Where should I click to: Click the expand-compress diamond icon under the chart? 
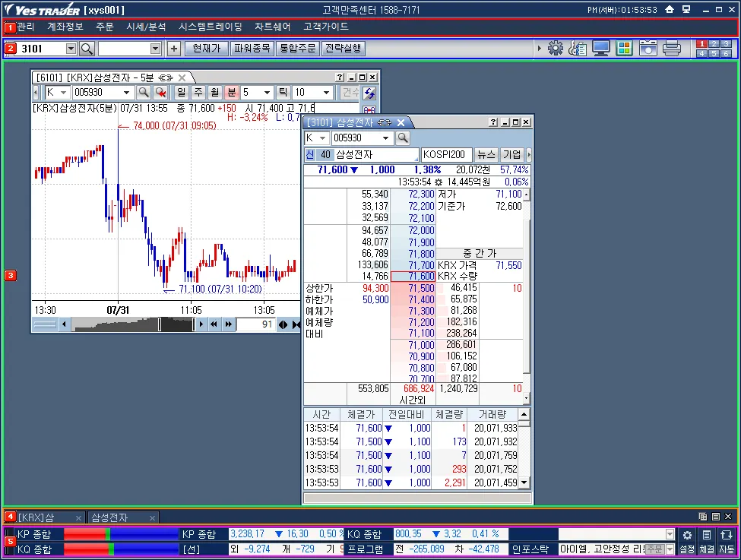283,324
